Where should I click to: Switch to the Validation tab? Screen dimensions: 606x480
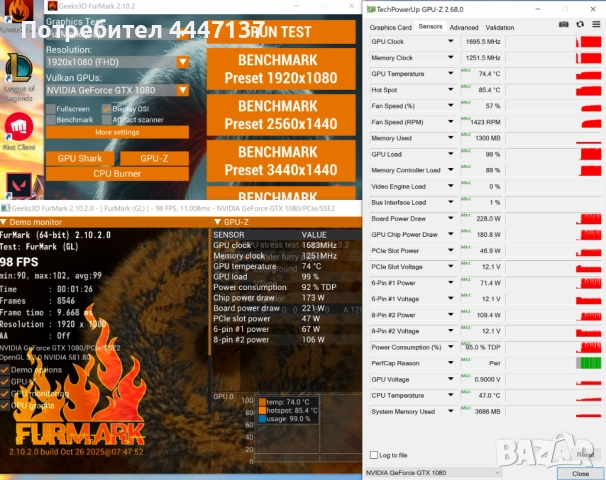tap(500, 27)
